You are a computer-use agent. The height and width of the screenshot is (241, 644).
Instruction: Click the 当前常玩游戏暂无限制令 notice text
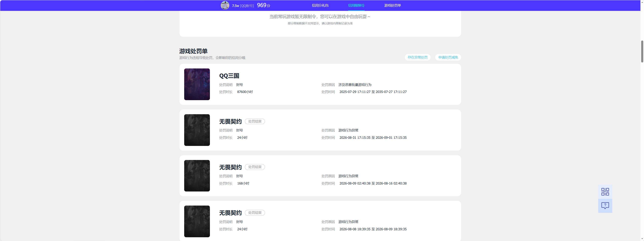[320, 17]
